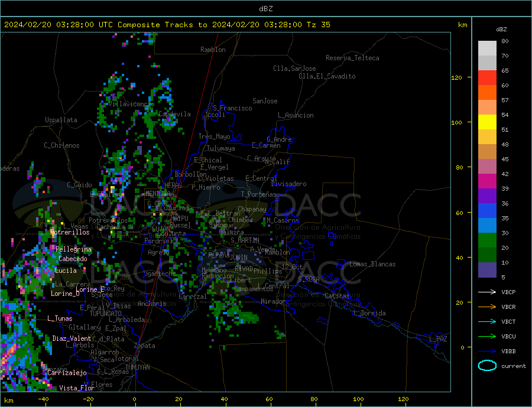Image resolution: width=532 pixels, height=407 pixels.
Task: Click the '57' value in dBZ legend
Action: pos(505,100)
